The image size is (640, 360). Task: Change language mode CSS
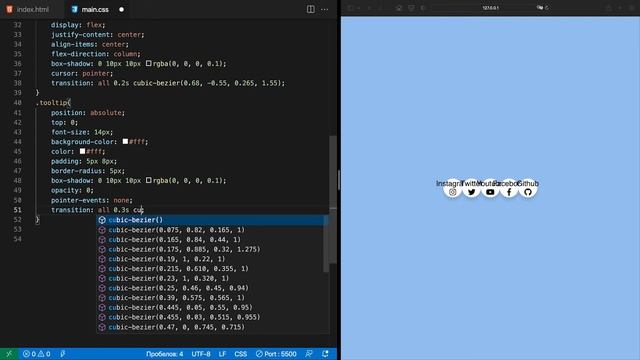pyautogui.click(x=240, y=354)
